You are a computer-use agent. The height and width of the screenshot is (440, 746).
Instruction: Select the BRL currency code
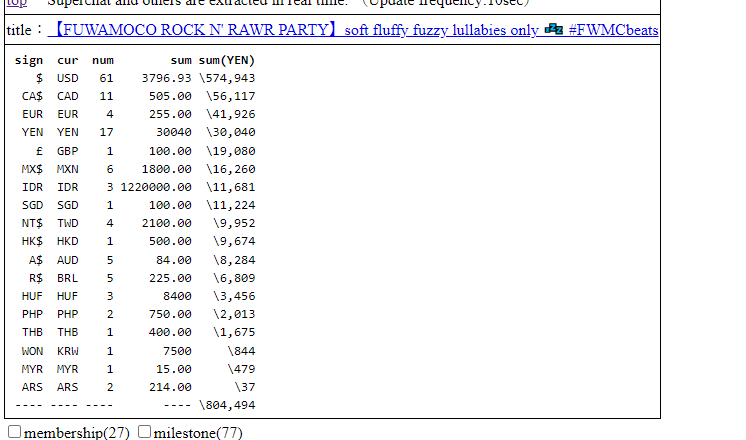(x=68, y=278)
